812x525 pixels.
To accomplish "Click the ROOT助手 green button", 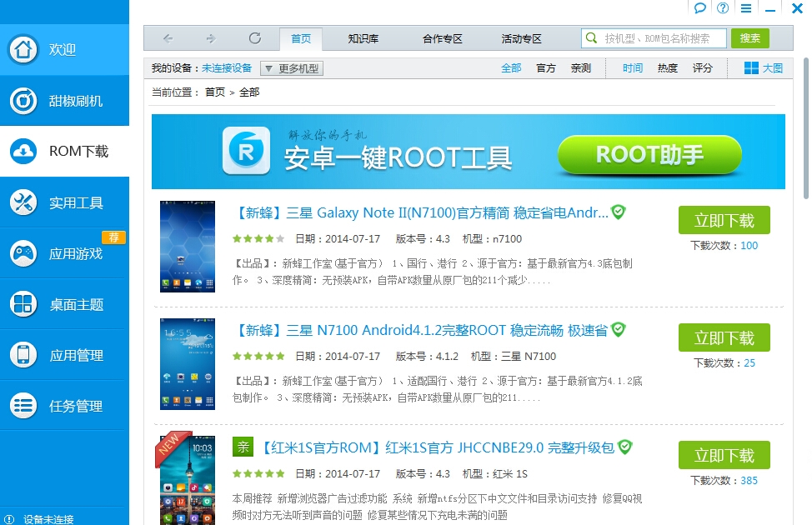I will click(x=649, y=154).
